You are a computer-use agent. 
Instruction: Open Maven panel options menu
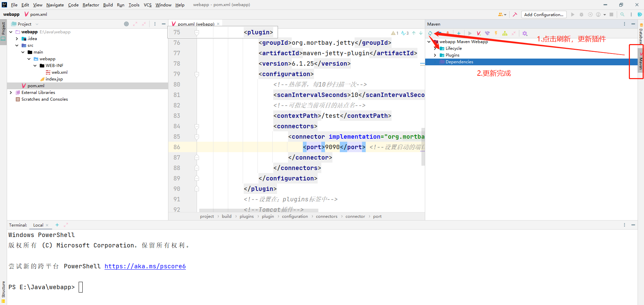click(625, 24)
